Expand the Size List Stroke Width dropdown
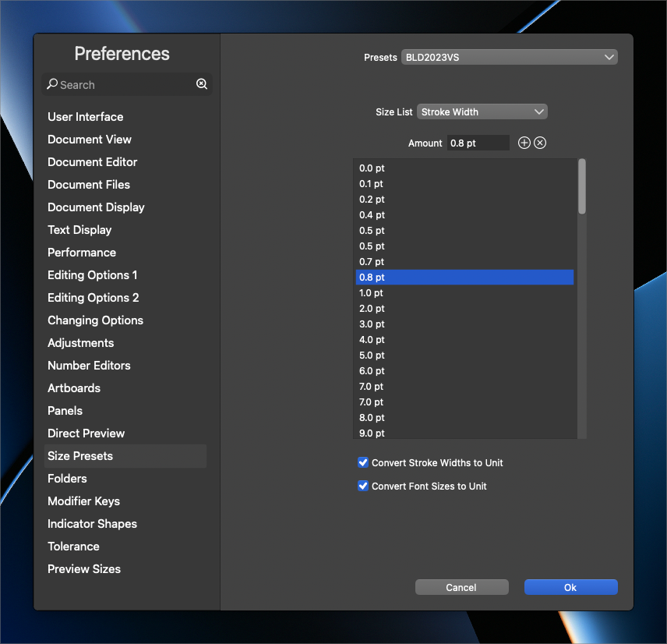667x644 pixels. [482, 111]
